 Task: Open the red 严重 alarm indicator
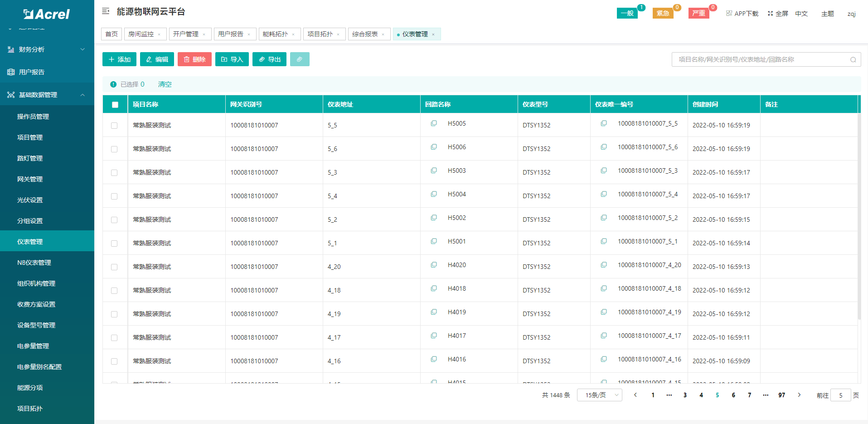click(x=699, y=13)
